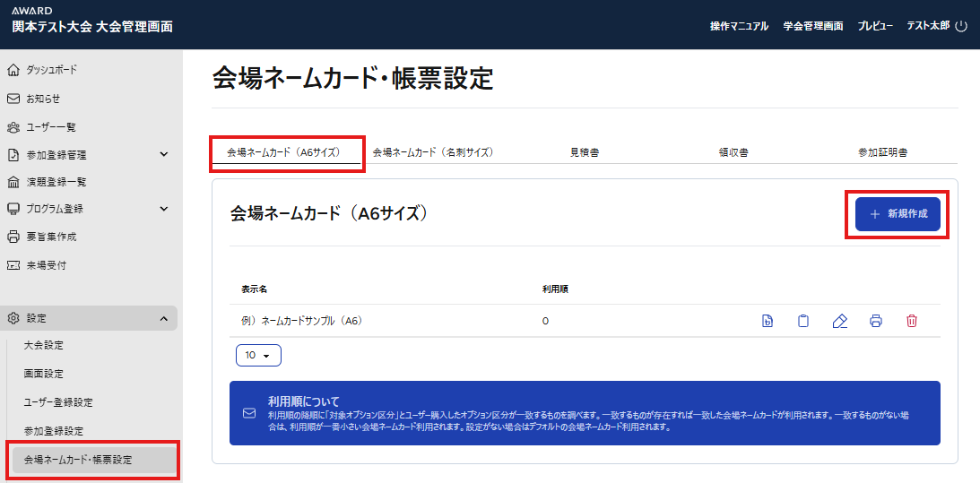Click the 新規作成 button
Image resolution: width=980 pixels, height=483 pixels.
898,214
